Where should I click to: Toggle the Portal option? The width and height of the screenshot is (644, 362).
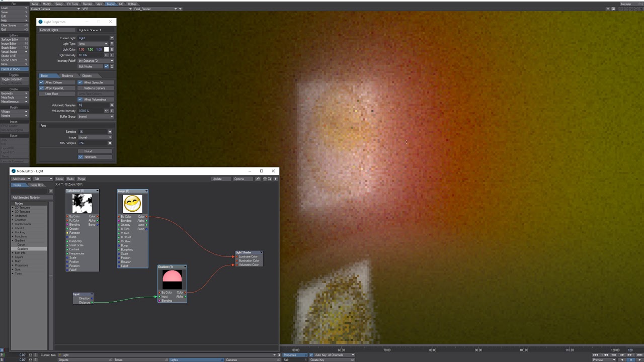(96, 151)
